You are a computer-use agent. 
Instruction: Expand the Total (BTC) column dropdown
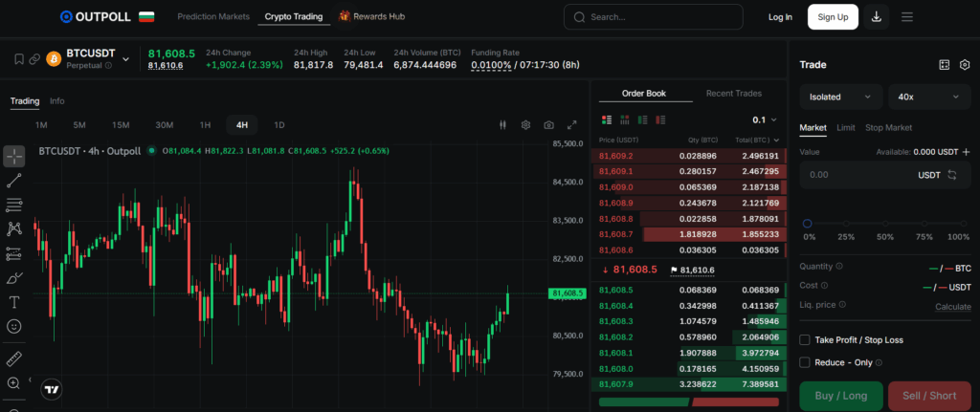[776, 140]
